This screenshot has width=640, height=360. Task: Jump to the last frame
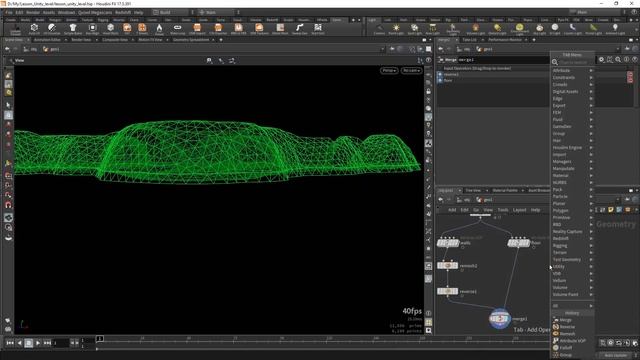point(47,343)
